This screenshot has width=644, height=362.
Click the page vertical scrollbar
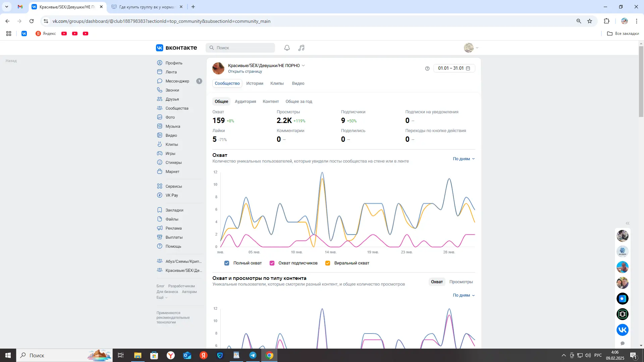click(x=641, y=82)
